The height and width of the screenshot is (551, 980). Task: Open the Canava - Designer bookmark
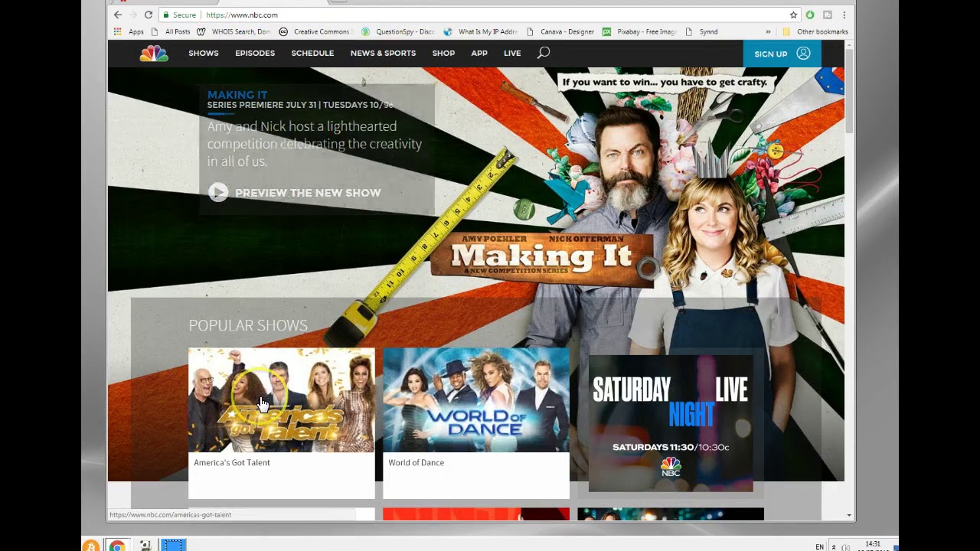point(560,31)
